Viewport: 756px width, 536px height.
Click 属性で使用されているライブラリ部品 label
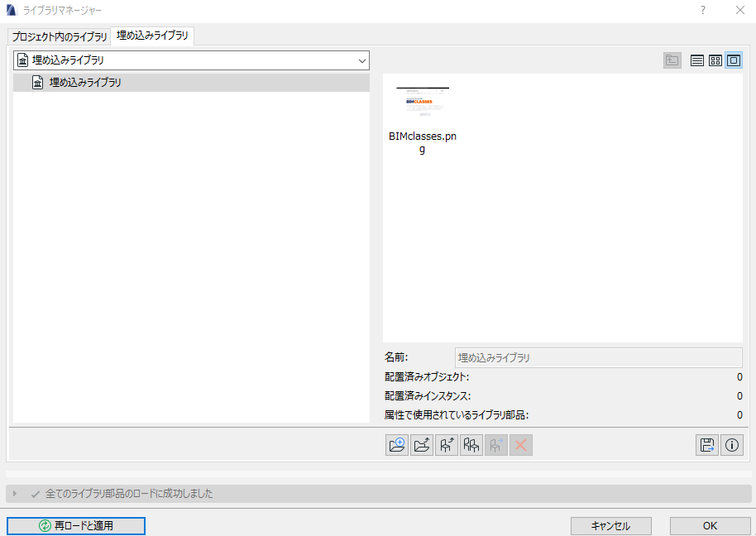(x=457, y=415)
